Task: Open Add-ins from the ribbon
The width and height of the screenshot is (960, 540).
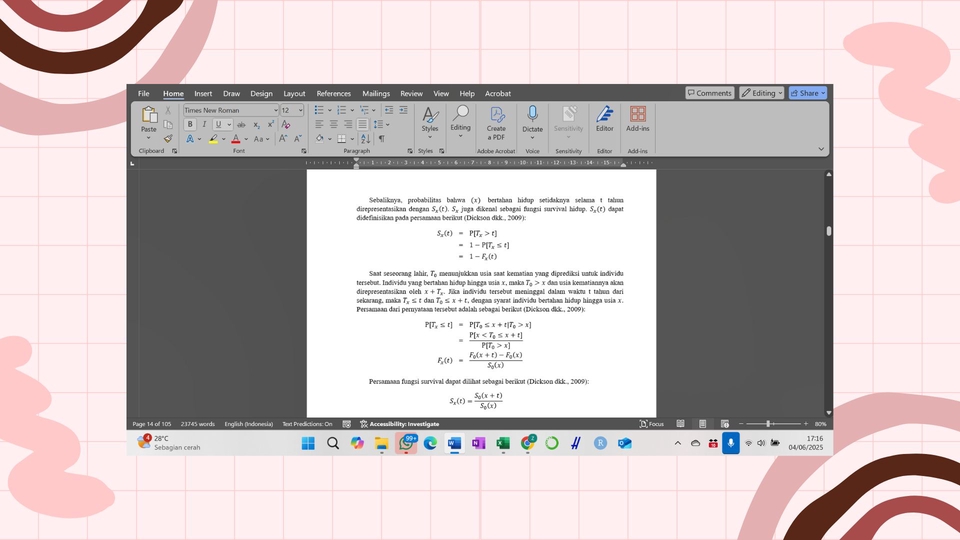Action: 637,118
